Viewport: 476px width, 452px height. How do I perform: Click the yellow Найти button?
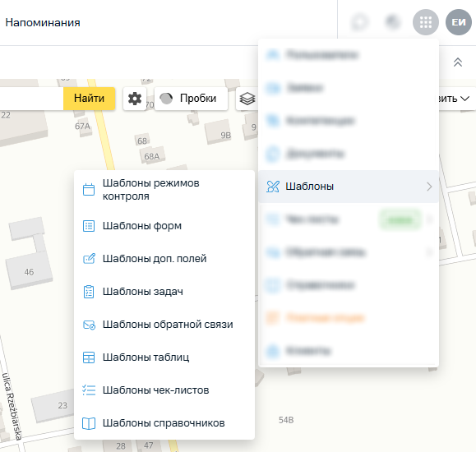click(90, 99)
